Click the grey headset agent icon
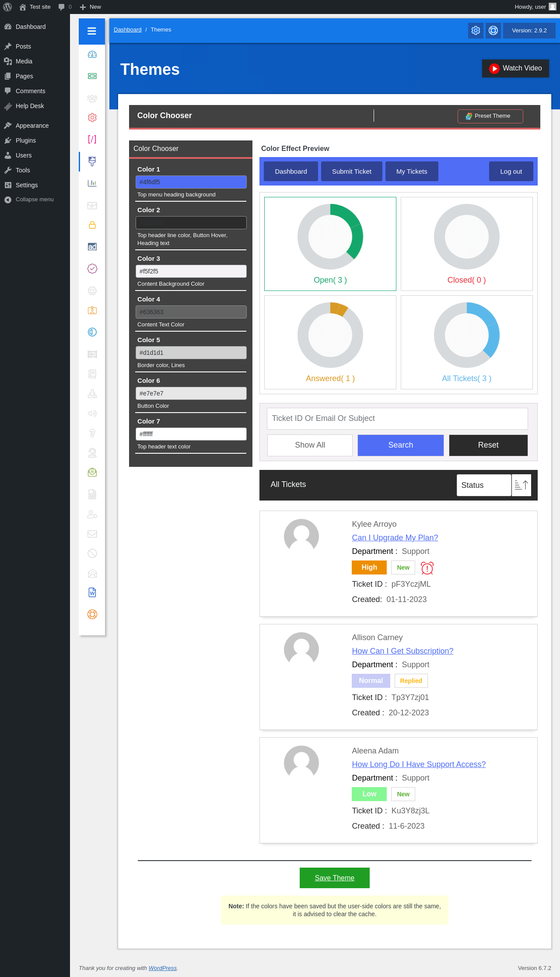Viewport: 560px width, 977px height. point(92,453)
